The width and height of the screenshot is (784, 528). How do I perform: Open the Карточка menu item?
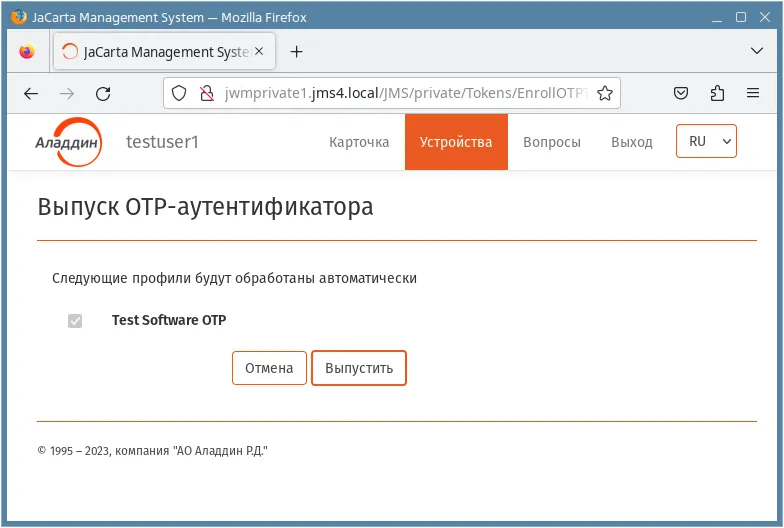coord(359,142)
